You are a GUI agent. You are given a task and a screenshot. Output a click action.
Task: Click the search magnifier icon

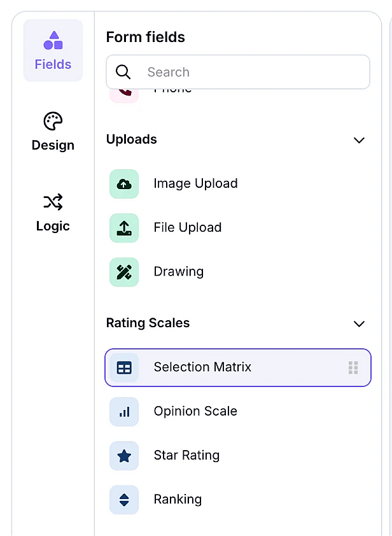pos(123,72)
